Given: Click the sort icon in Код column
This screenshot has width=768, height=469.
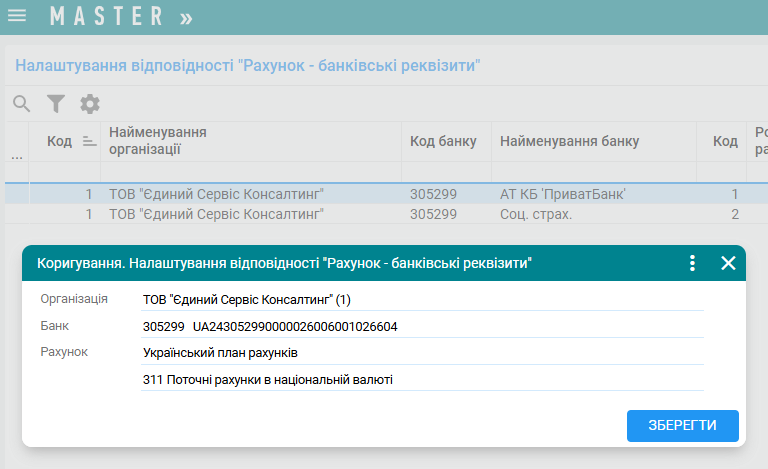Looking at the screenshot, I should tap(89, 142).
